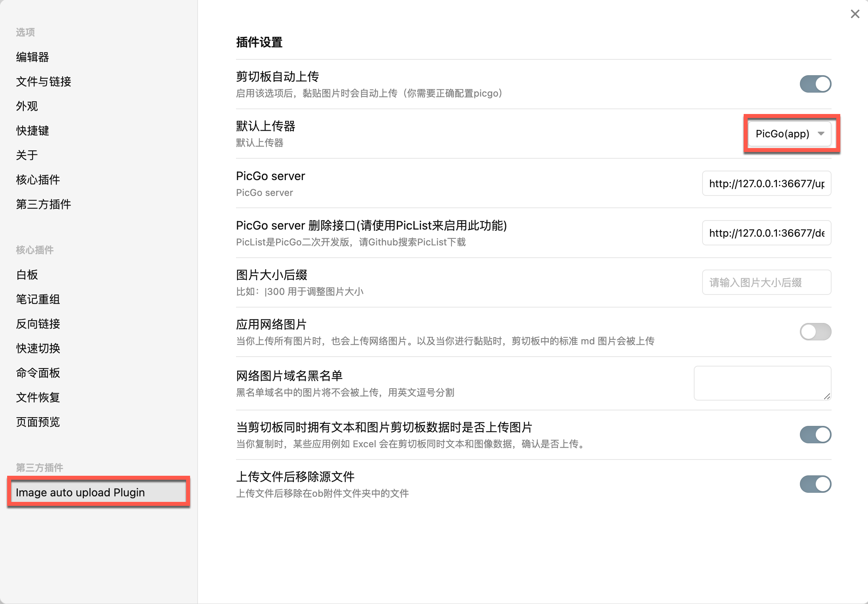The image size is (868, 604).
Task: Open the 默认上传器 PicGo(app) dropdown
Action: (790, 134)
